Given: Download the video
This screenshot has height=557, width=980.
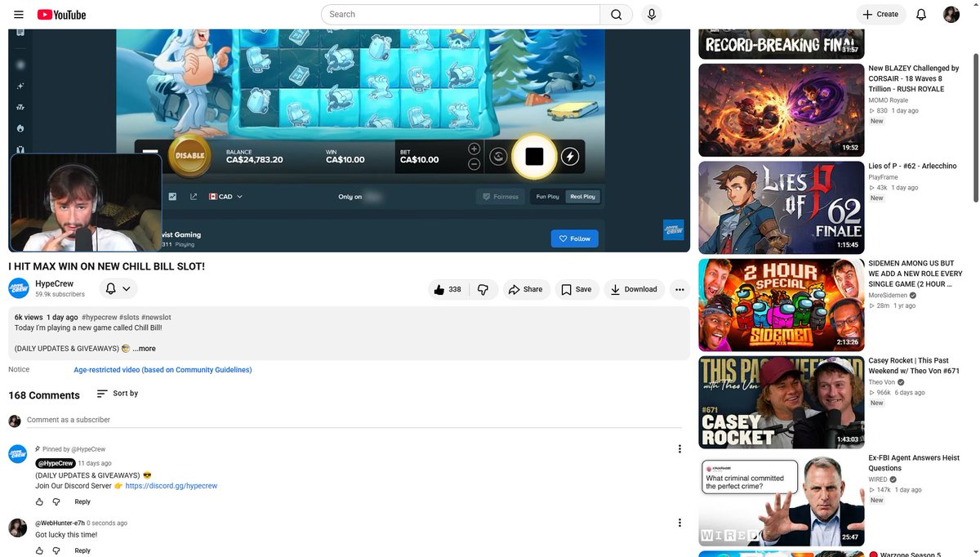Looking at the screenshot, I should pyautogui.click(x=634, y=289).
